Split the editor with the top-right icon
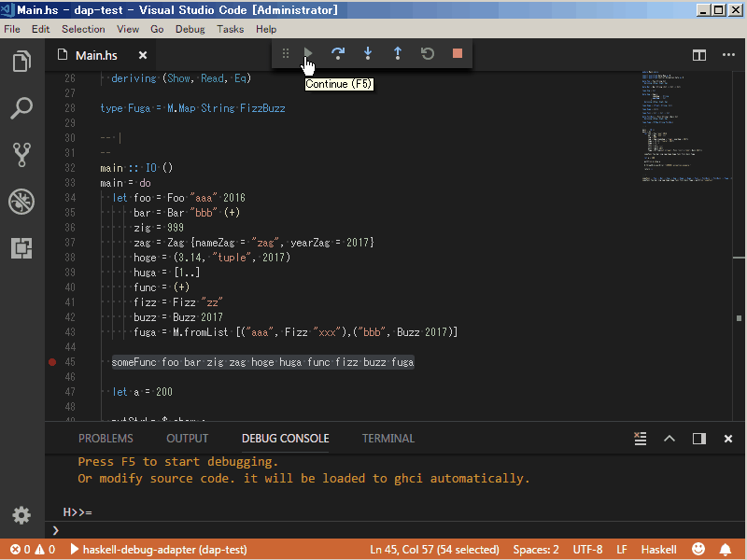The image size is (747, 560). pyautogui.click(x=698, y=55)
